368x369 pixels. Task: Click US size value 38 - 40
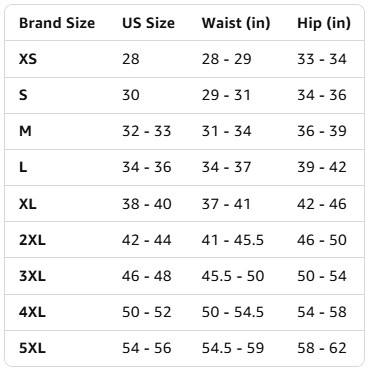pyautogui.click(x=147, y=204)
